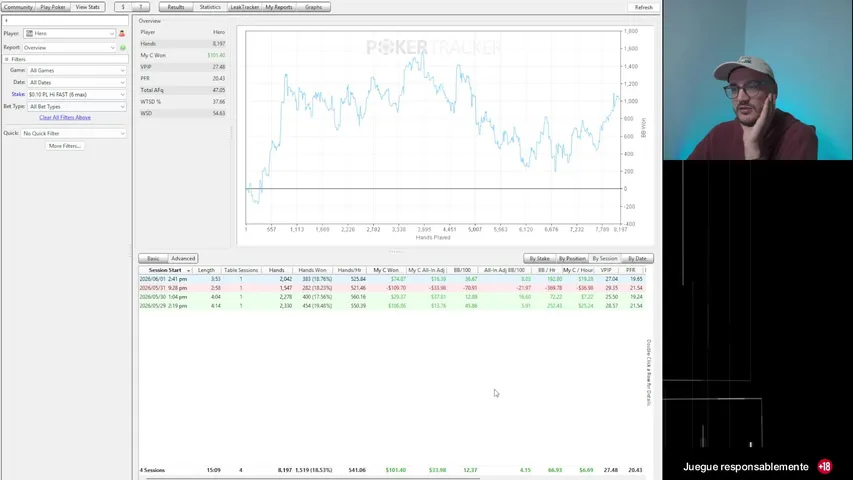Click the WSD 54.63 overview row

point(182,114)
